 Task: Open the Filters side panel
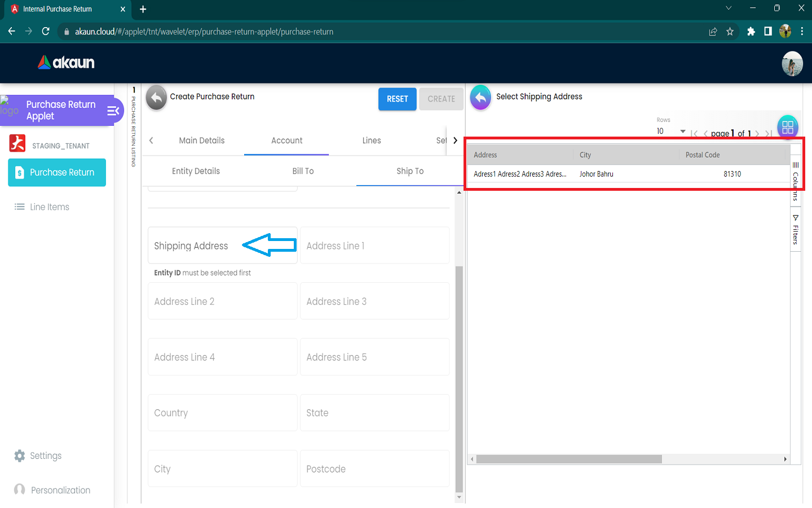(796, 229)
